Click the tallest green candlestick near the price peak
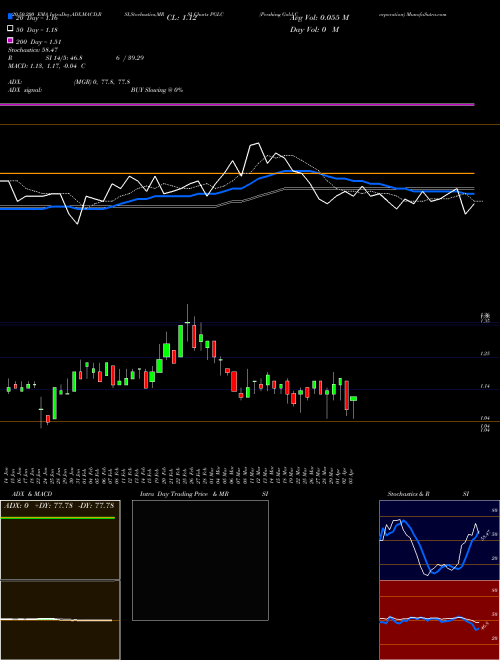This screenshot has height=660, width=500. (x=181, y=341)
